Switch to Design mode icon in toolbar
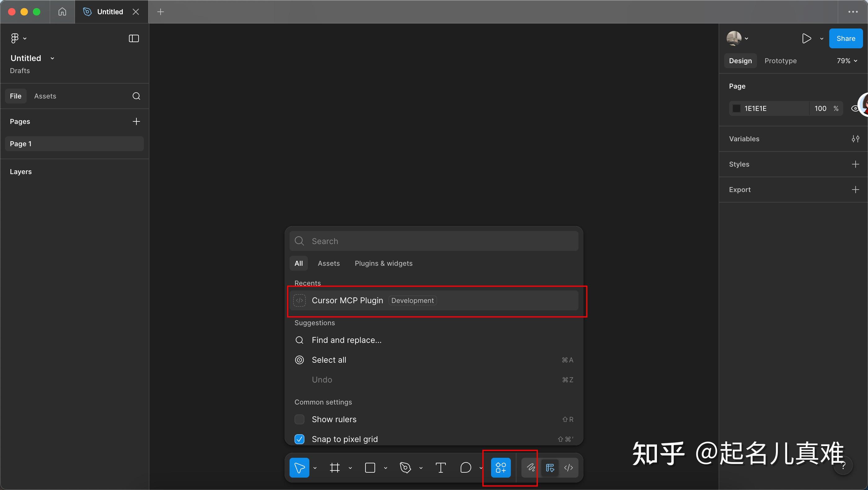868x490 pixels. click(550, 468)
